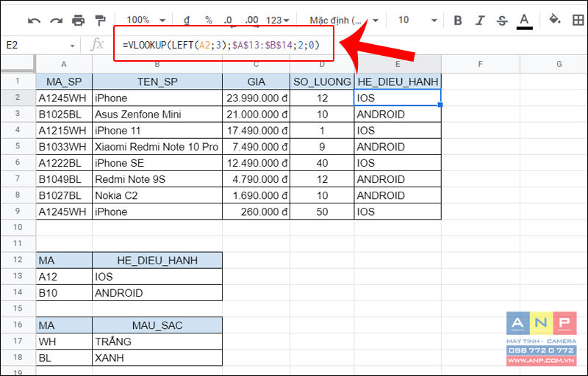Select cell IOS in row 13
The width and height of the screenshot is (588, 376).
click(157, 276)
